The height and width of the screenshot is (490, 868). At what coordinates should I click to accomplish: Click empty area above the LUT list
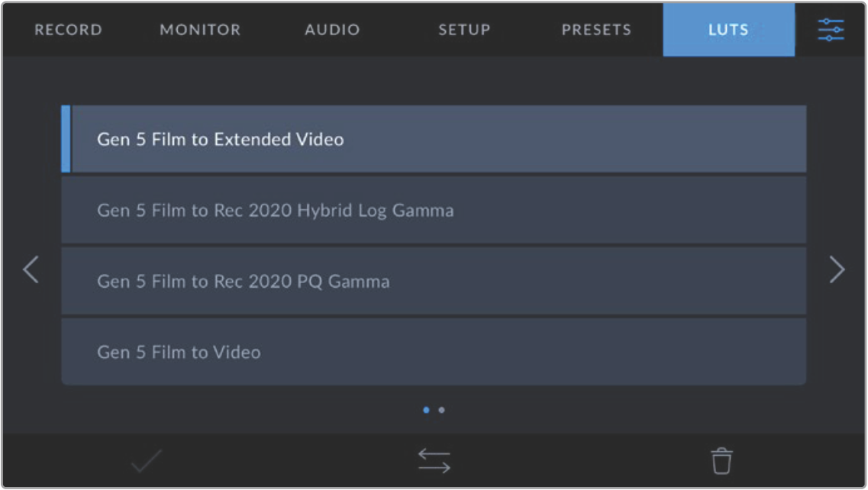coord(434,81)
